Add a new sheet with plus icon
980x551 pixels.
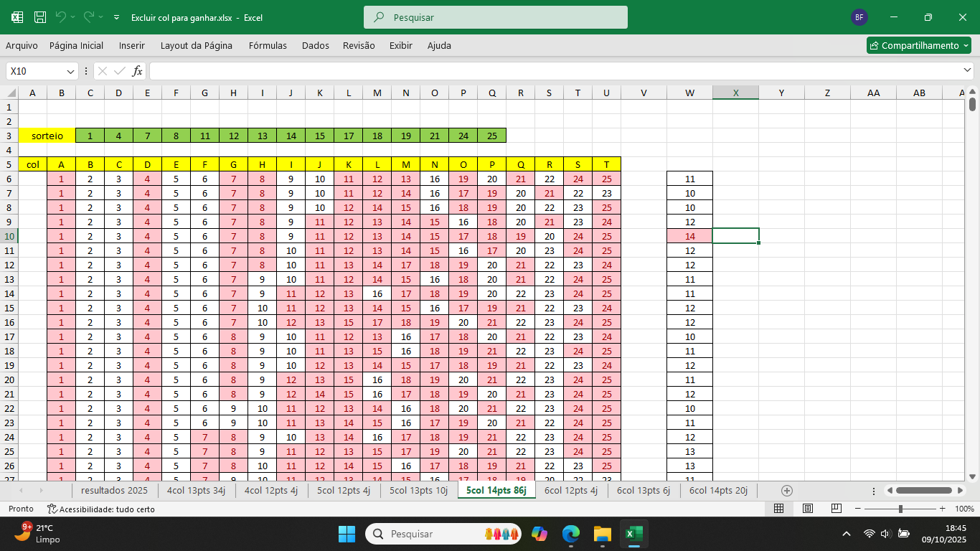point(787,491)
